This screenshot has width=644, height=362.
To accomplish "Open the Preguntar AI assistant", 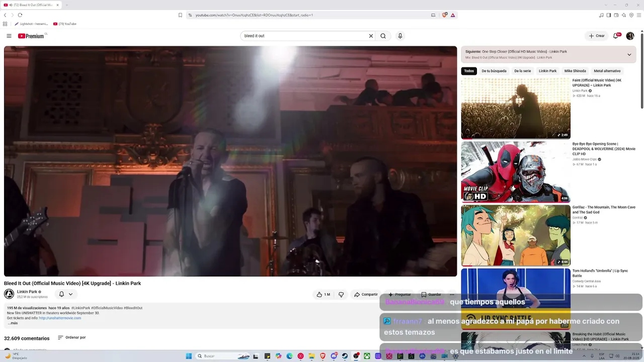I will click(x=399, y=294).
